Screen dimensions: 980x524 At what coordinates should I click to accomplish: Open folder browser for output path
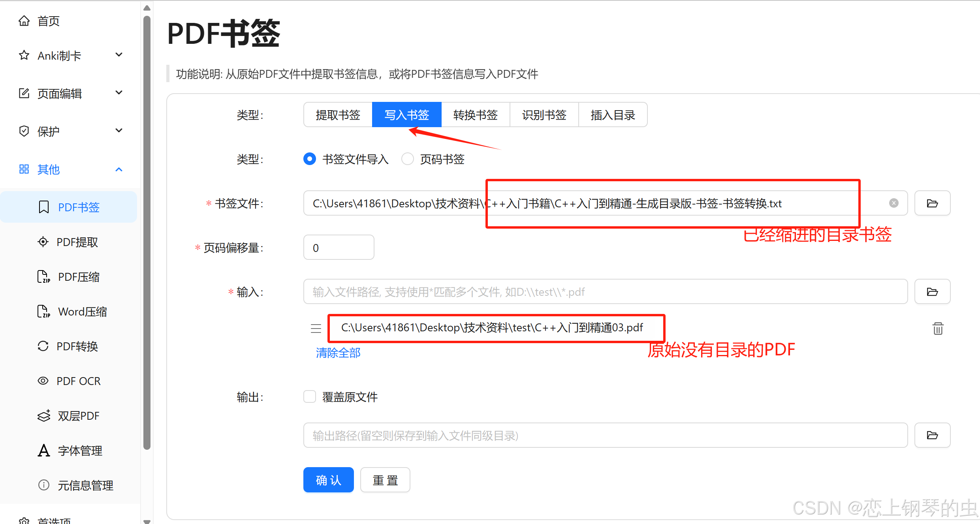932,435
